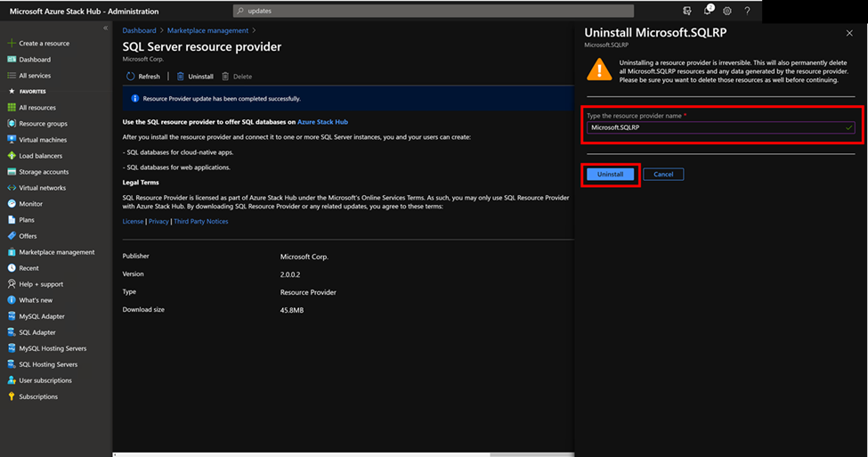Select Marketplace management in the sidebar
This screenshot has height=457, width=868.
[56, 252]
